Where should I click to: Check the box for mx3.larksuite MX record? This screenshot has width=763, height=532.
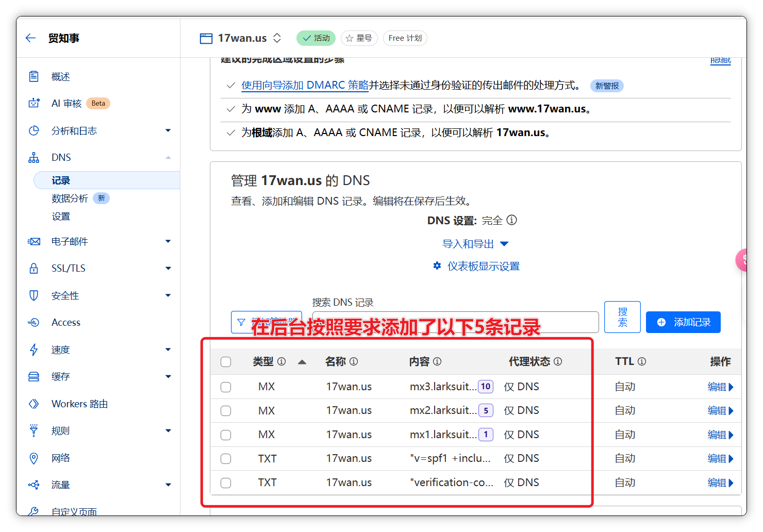coord(226,387)
